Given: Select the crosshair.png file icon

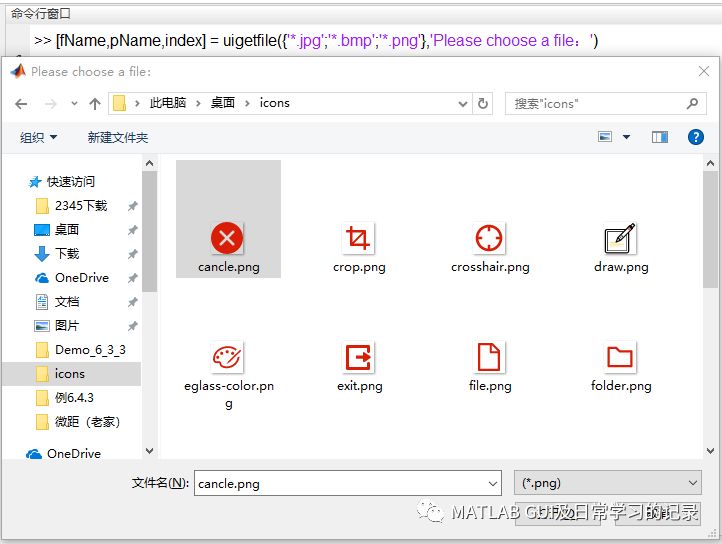Looking at the screenshot, I should tap(489, 238).
